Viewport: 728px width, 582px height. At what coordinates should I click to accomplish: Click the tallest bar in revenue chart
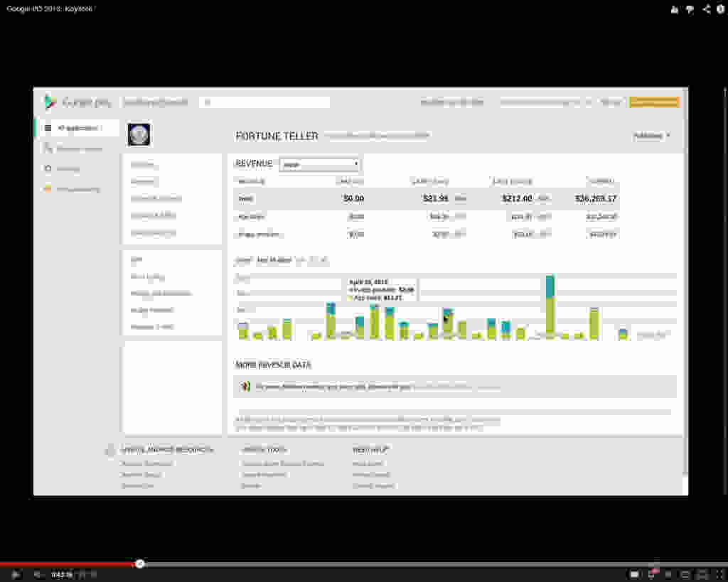pos(550,306)
